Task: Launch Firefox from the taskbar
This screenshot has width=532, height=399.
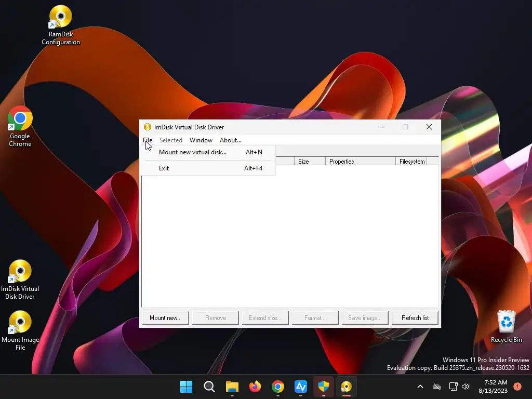Action: point(255,387)
